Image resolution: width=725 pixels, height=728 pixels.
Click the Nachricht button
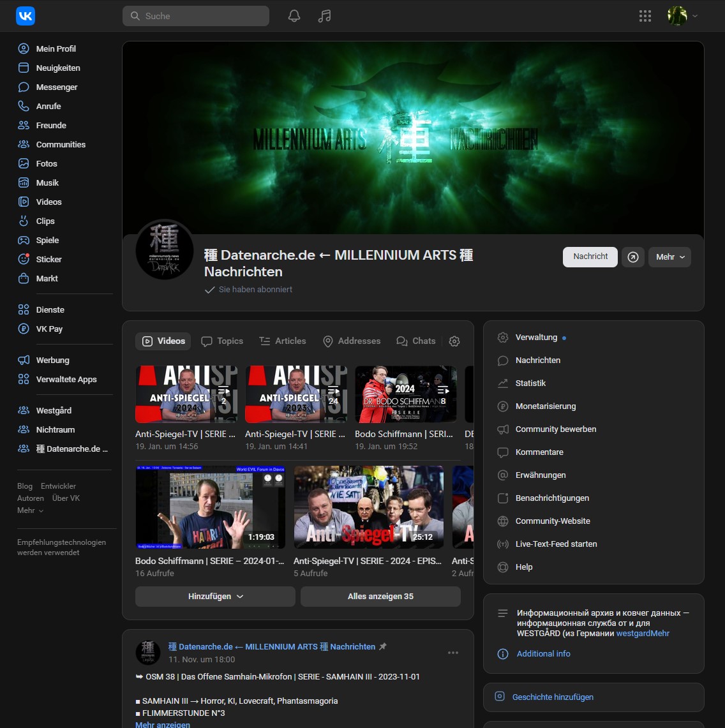590,256
